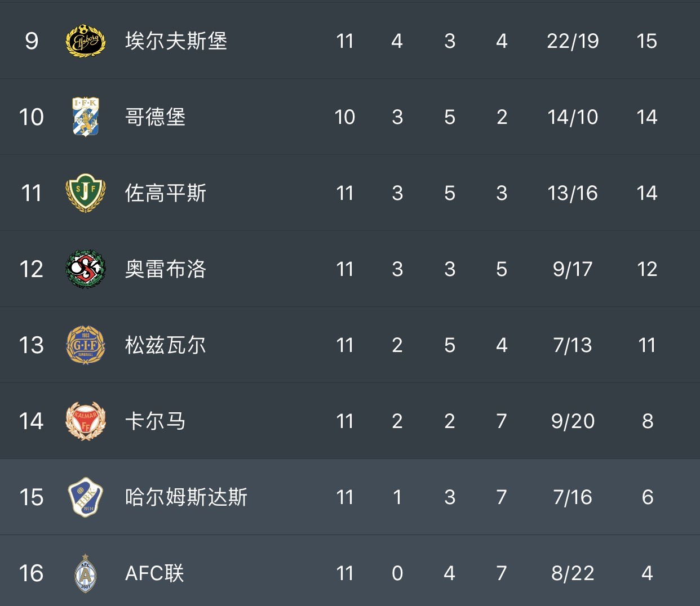Open the AFC联 club crest

coord(86,573)
